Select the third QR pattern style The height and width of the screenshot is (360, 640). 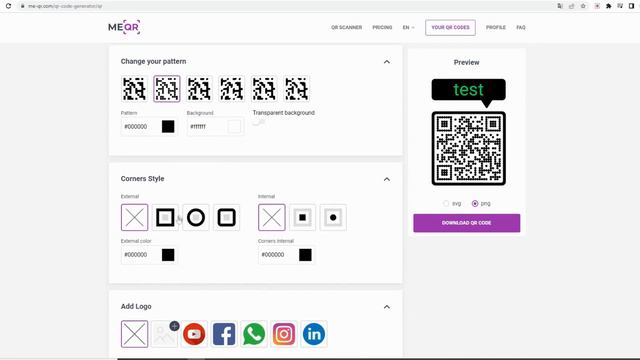[199, 89]
